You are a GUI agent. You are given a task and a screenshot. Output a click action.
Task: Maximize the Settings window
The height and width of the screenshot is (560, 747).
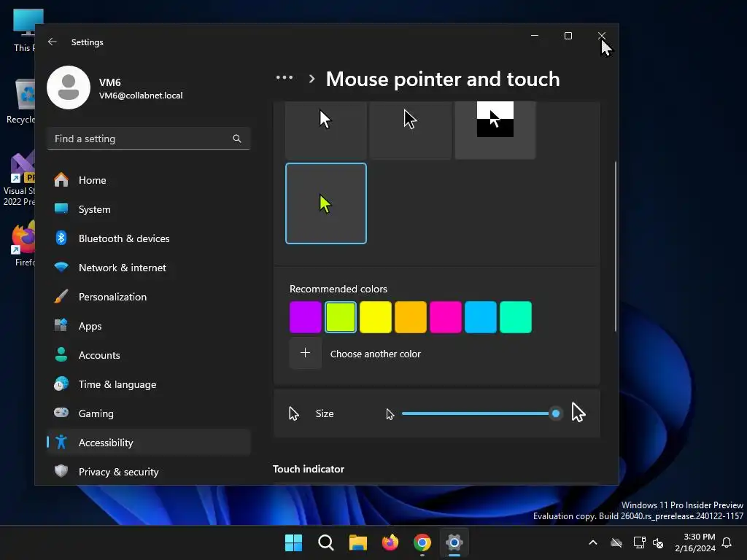[568, 36]
